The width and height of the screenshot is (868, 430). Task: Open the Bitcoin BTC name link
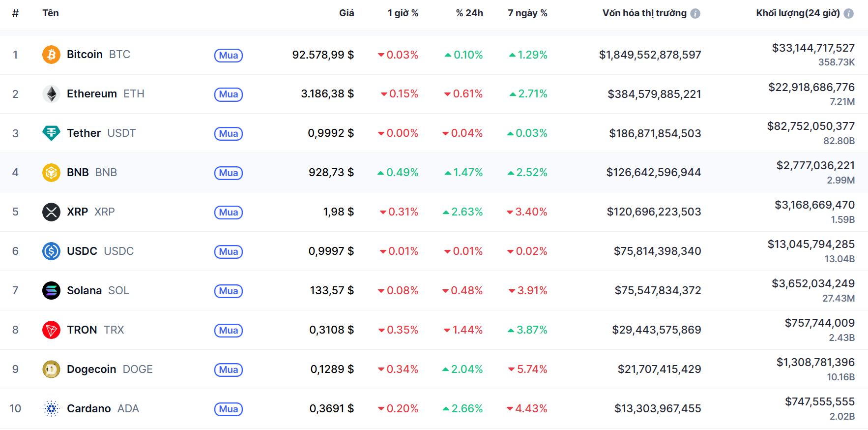[98, 55]
